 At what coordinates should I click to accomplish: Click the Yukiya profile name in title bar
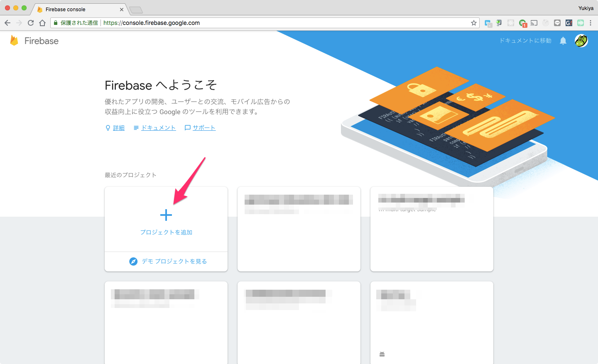[x=586, y=8]
